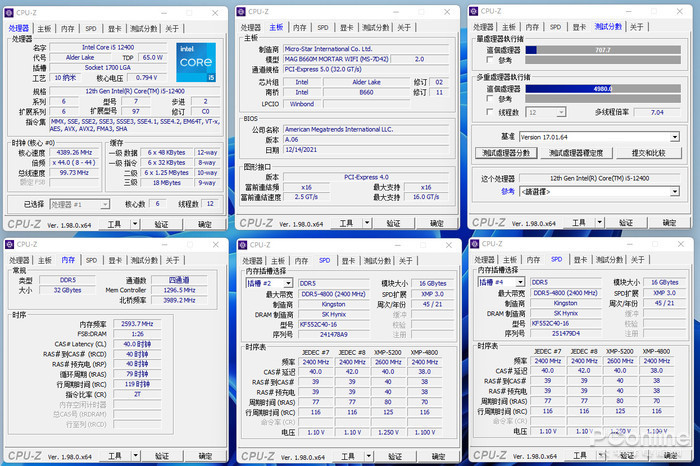Click CPU-Z title icon in memory tab window
This screenshot has width=700, height=466.
tap(9, 244)
